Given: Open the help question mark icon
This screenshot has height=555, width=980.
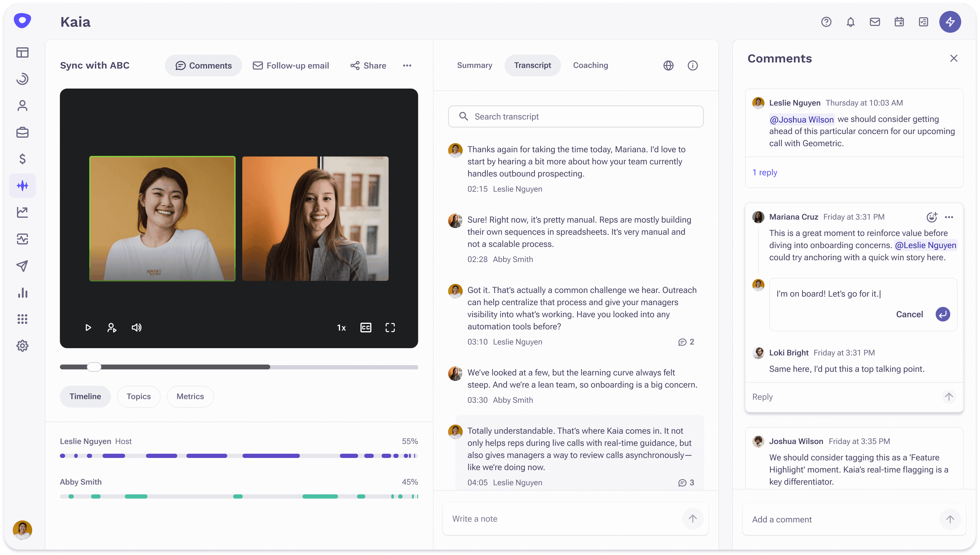Looking at the screenshot, I should point(826,22).
